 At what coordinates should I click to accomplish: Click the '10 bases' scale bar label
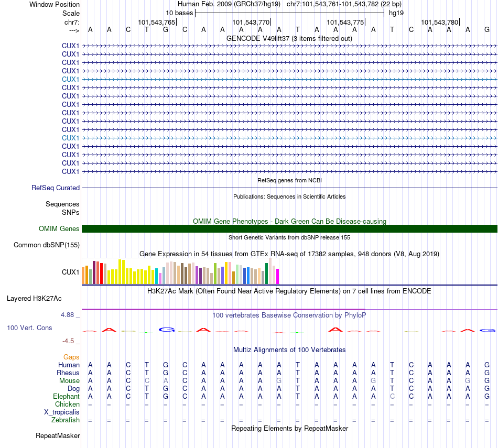coord(179,13)
